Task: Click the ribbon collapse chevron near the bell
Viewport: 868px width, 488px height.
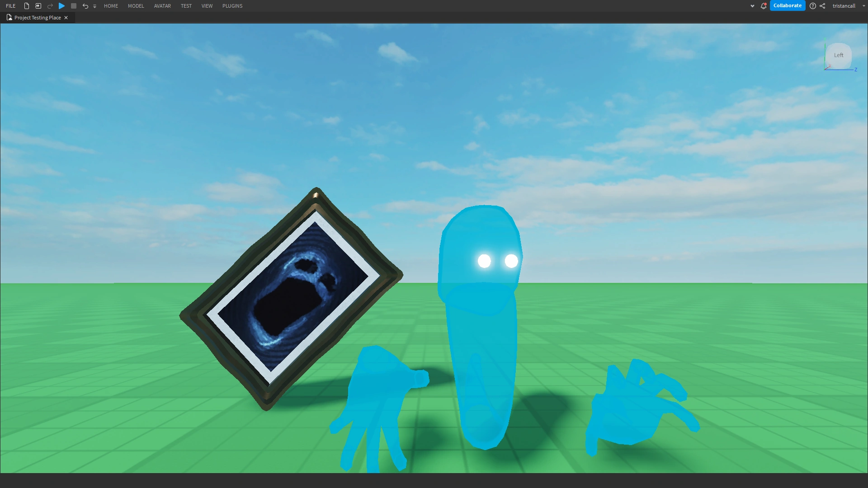Action: [x=752, y=6]
